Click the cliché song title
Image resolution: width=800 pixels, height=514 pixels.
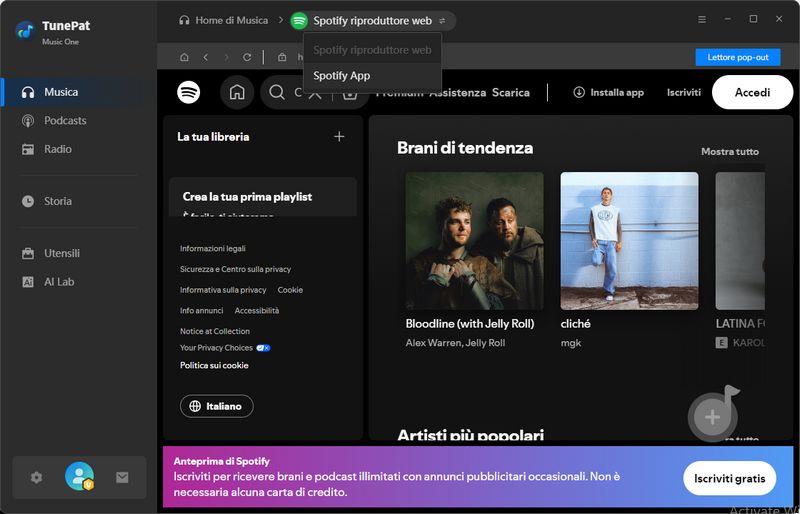click(576, 324)
